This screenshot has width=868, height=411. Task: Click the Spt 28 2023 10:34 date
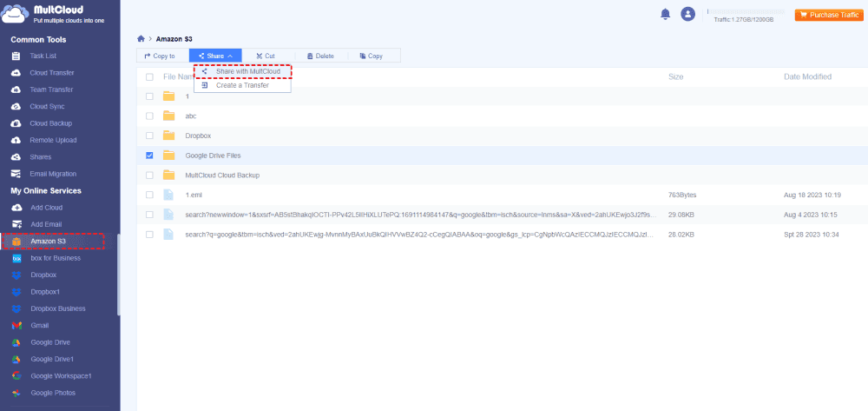811,235
